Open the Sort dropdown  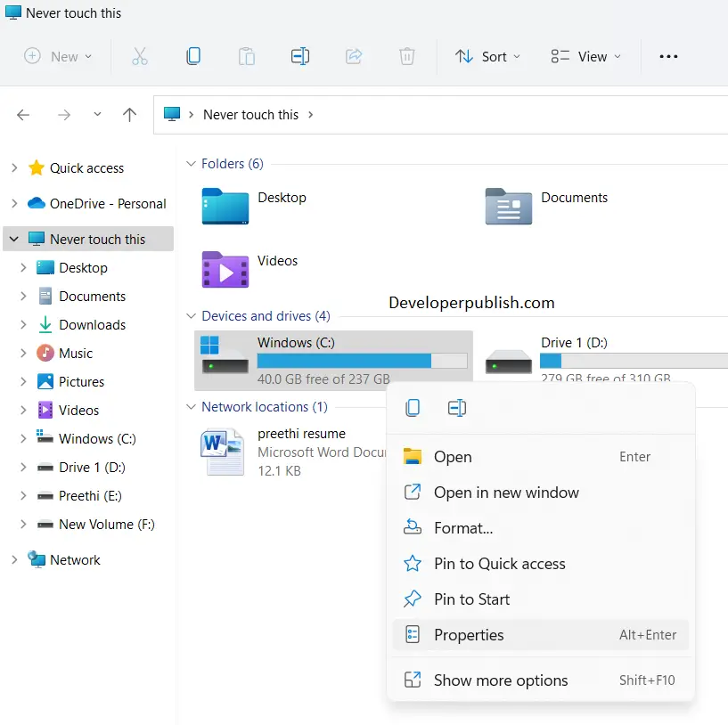(x=487, y=57)
